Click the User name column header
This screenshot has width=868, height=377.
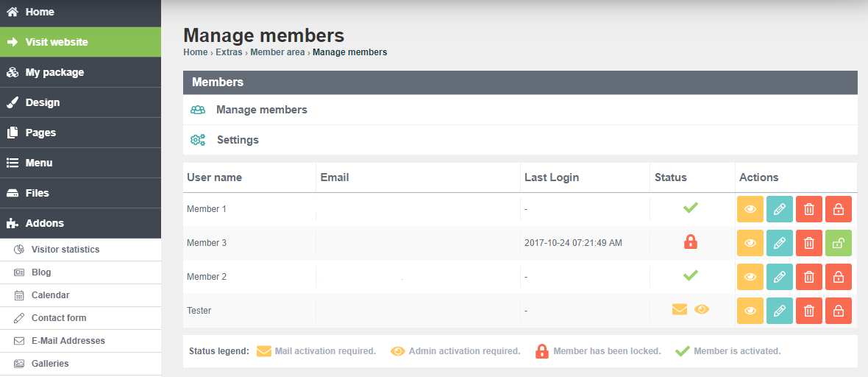(214, 177)
